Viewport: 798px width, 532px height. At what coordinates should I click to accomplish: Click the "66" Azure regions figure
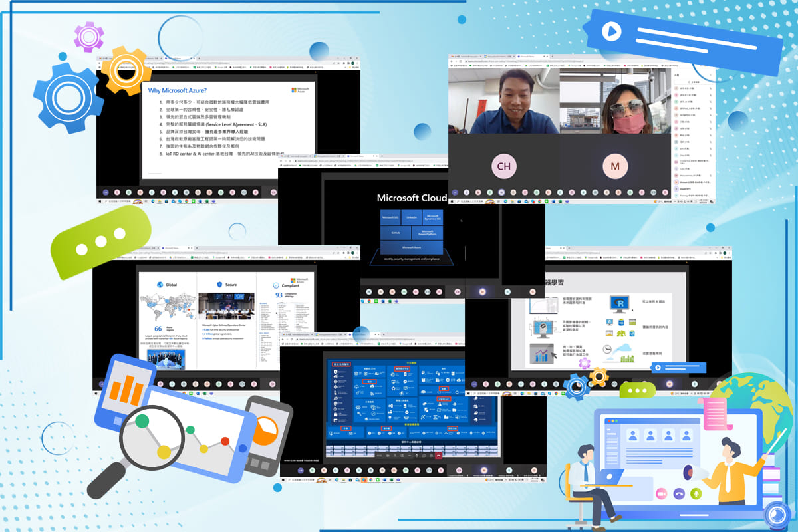point(158,329)
